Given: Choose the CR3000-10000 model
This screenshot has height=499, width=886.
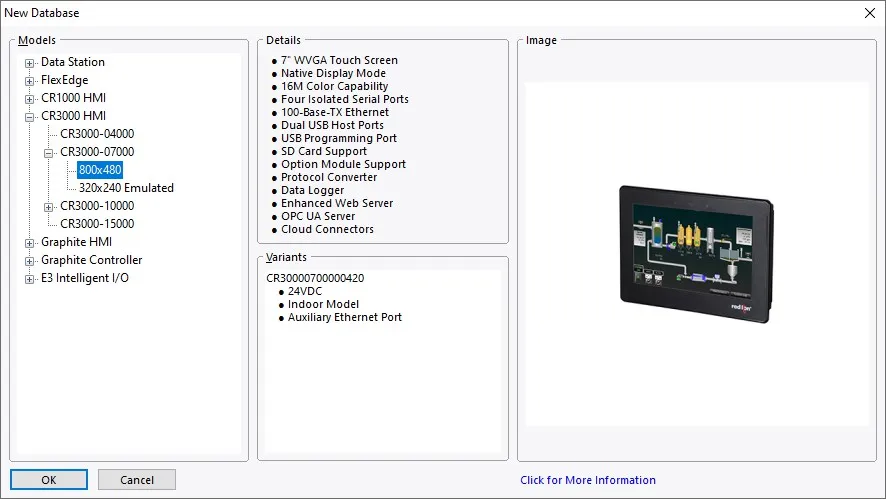Looking at the screenshot, I should click(x=97, y=206).
